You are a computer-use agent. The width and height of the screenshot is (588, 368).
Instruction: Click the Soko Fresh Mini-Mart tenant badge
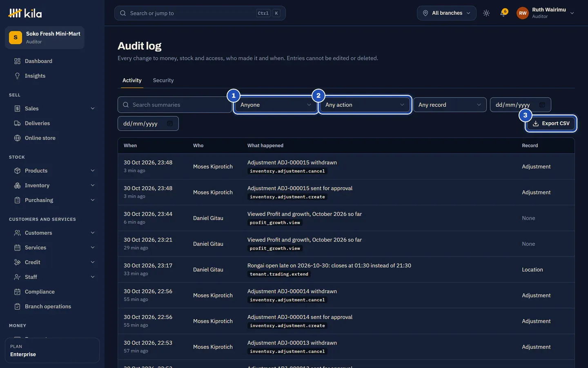(x=45, y=38)
